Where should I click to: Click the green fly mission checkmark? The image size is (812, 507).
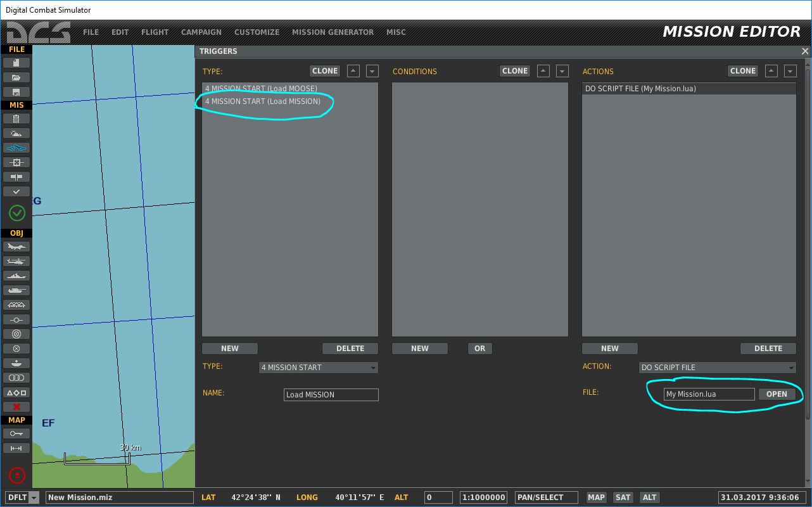pos(16,213)
